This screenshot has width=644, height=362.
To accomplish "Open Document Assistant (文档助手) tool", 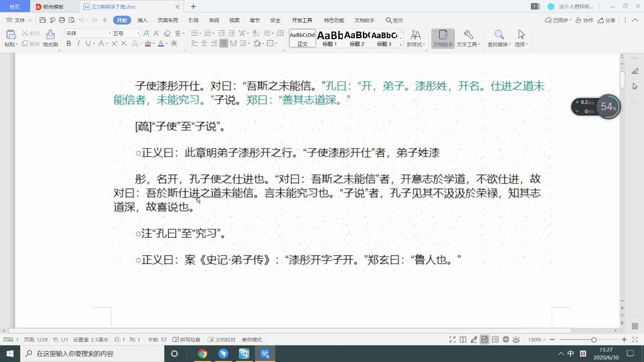I will (443, 38).
